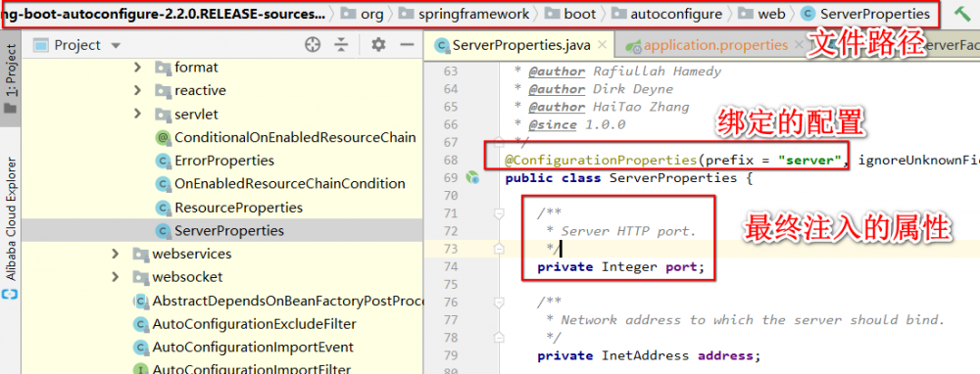Select the reactive folder
The image size is (980, 374).
(x=190, y=90)
